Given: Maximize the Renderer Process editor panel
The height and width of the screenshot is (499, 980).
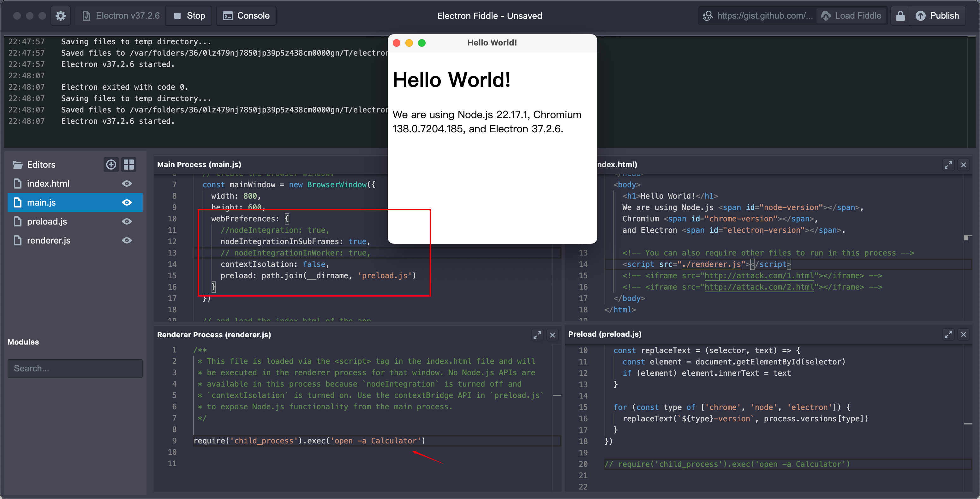Looking at the screenshot, I should [x=537, y=335].
